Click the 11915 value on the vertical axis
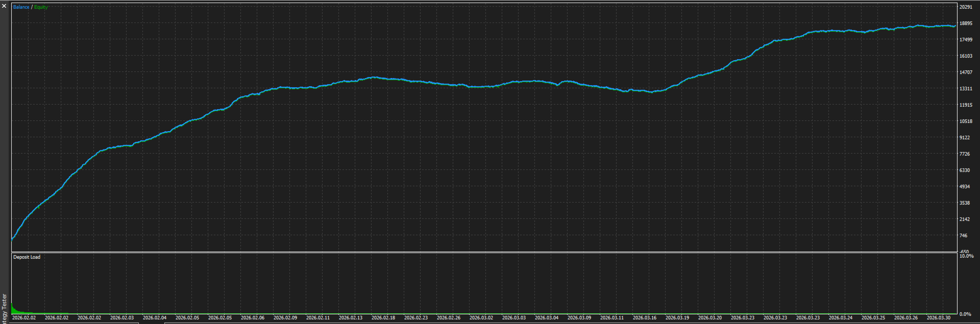Viewport: 980px width, 324px height. (966, 105)
